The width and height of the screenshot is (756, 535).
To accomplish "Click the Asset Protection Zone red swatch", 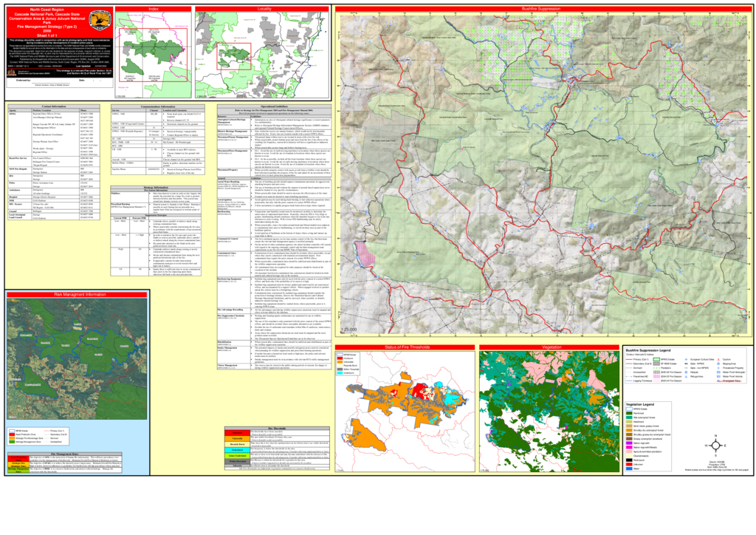I will (x=12, y=435).
